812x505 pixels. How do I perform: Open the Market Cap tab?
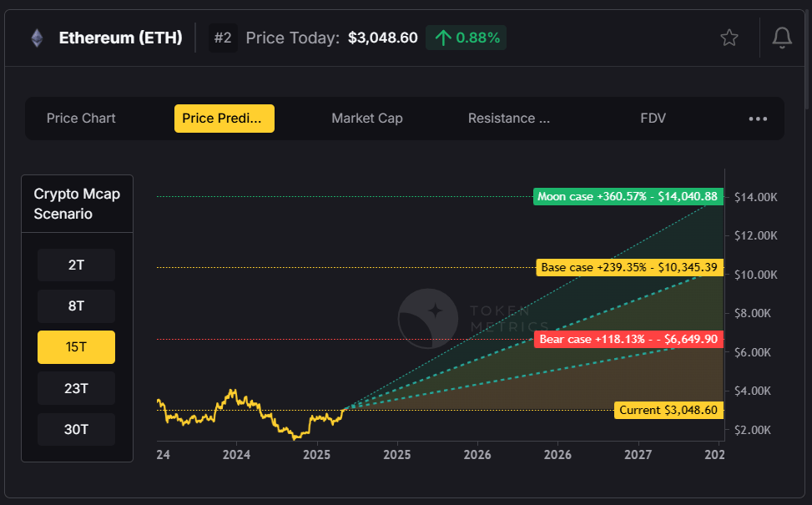[x=367, y=119]
